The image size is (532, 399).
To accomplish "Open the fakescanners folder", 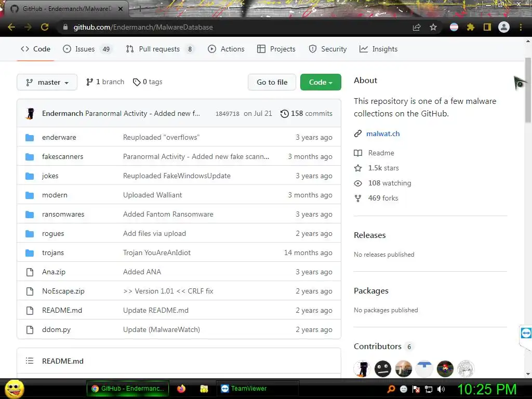I will coord(62,156).
